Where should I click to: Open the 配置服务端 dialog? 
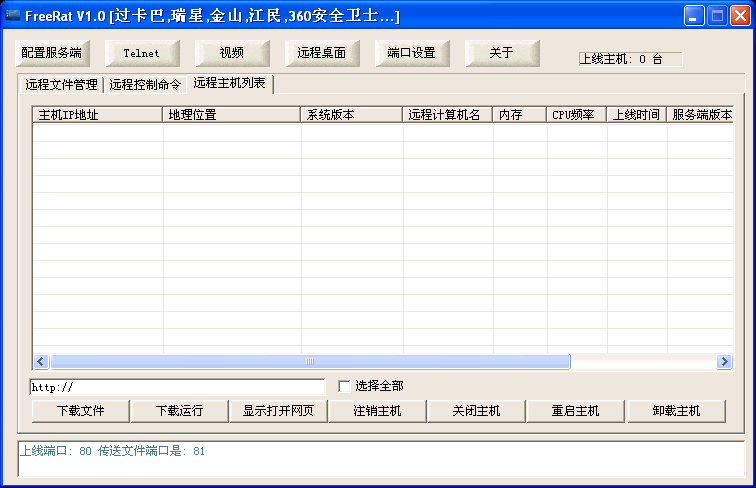[52, 53]
